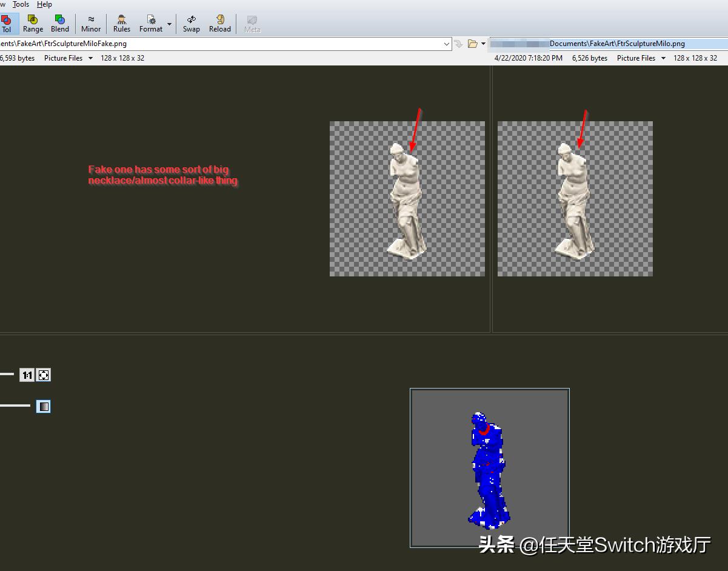
Task: Click the 6,526 bytes file size
Action: coord(590,58)
